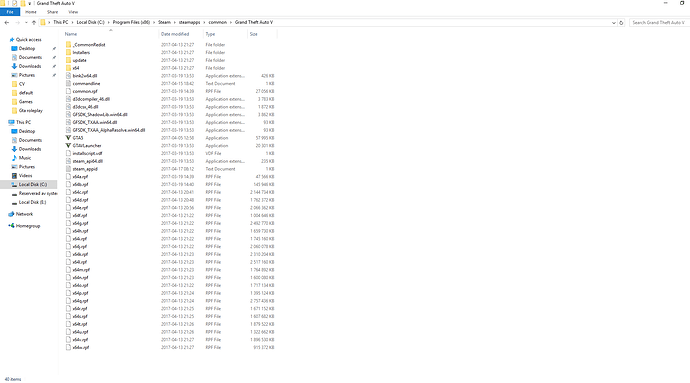Select Homegroup in navigation pane
The width and height of the screenshot is (690, 383).
coord(28,226)
